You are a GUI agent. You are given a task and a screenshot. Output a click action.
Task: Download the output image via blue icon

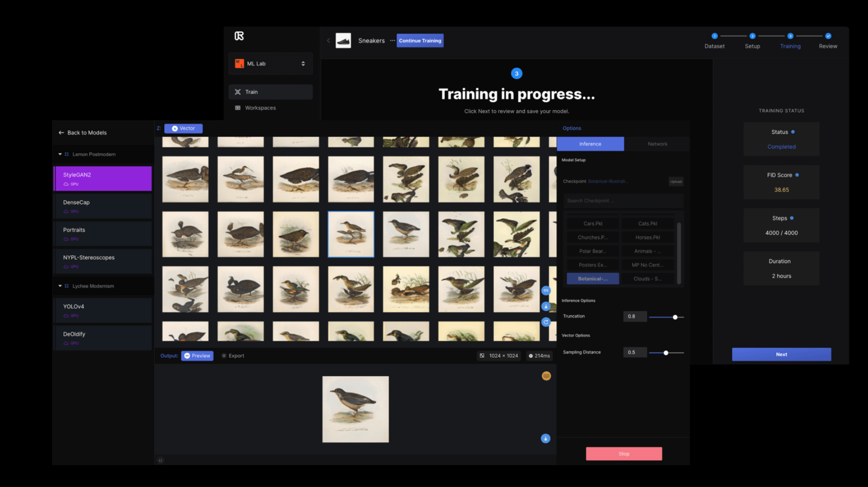point(545,438)
